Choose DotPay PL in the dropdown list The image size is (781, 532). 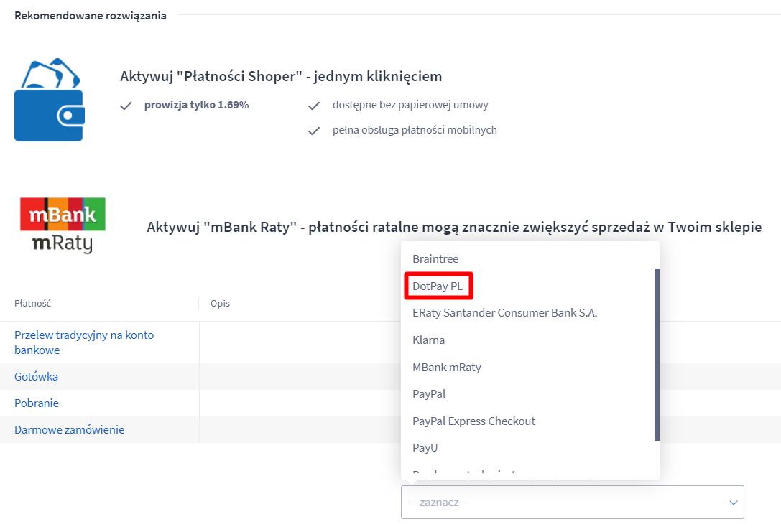[x=438, y=286]
